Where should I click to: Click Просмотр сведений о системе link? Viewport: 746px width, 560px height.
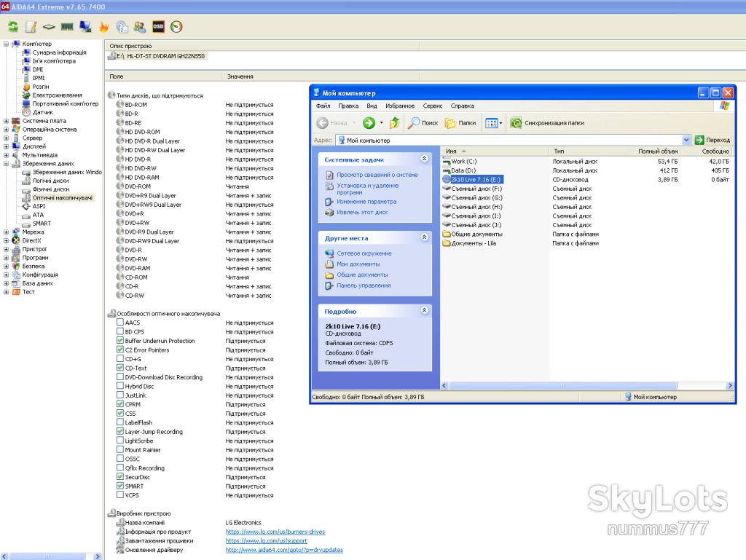pos(377,175)
